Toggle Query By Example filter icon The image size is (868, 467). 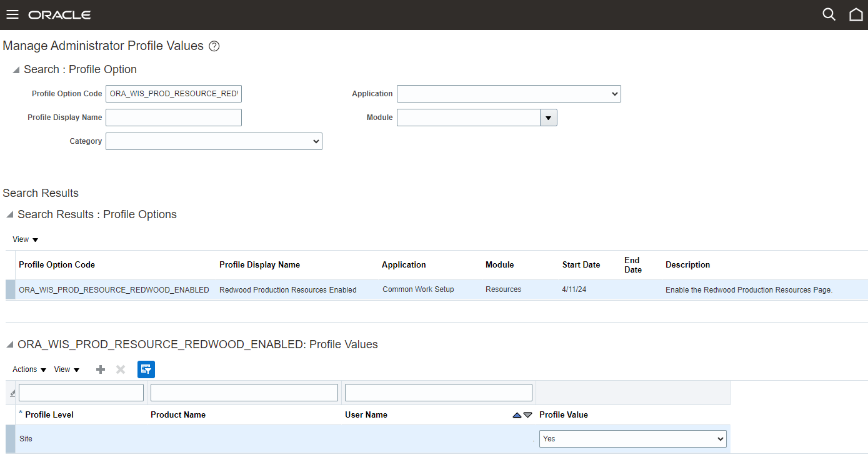pos(146,369)
